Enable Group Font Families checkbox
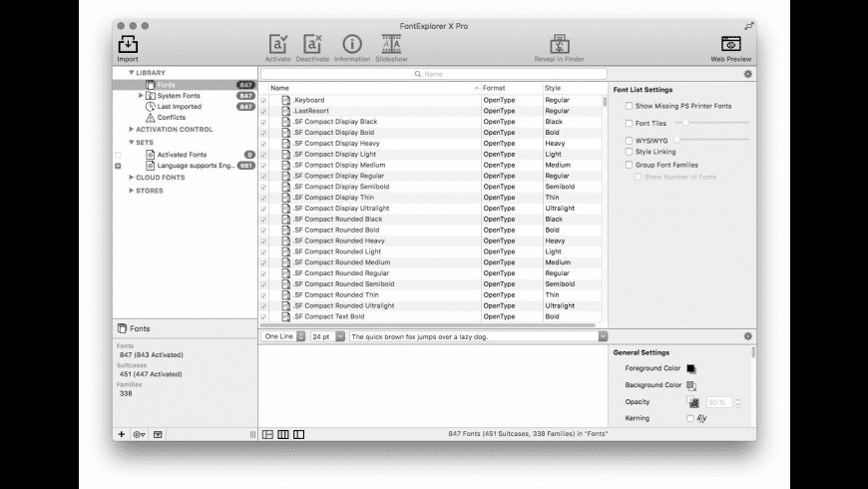This screenshot has height=489, width=868. click(x=629, y=165)
